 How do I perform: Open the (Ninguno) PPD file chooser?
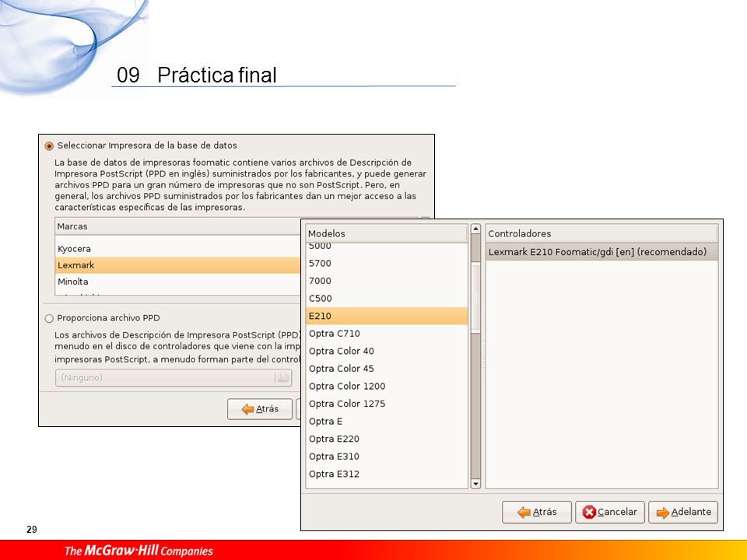coord(174,378)
